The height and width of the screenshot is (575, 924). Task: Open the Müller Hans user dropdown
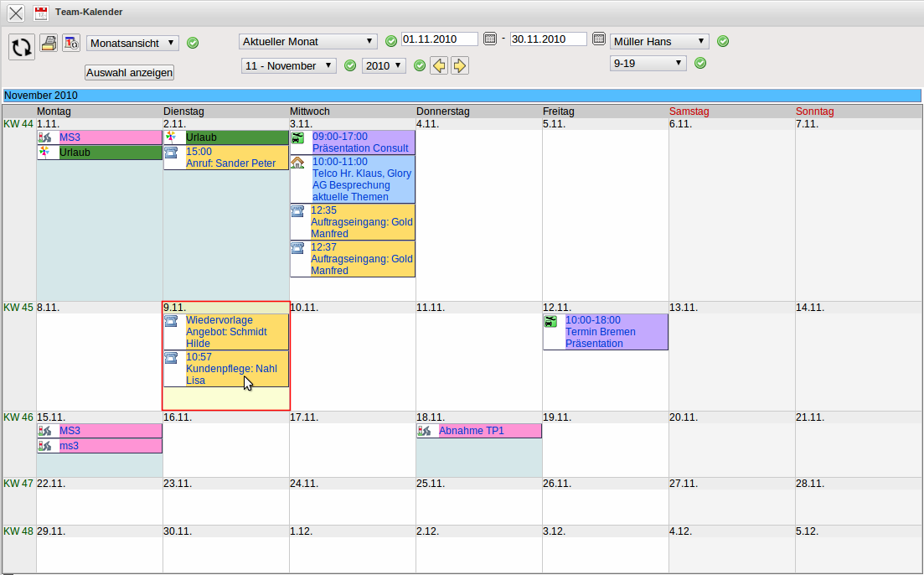click(x=659, y=41)
